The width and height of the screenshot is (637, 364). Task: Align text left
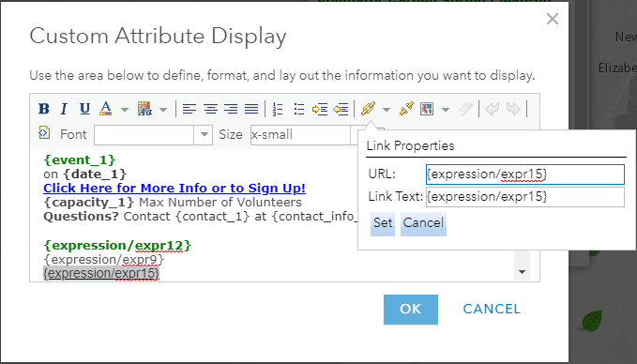(x=190, y=109)
